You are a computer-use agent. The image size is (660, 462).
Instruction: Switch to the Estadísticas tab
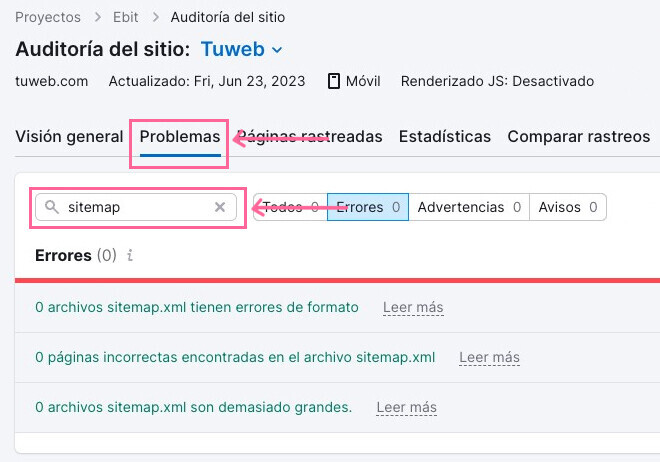(445, 137)
